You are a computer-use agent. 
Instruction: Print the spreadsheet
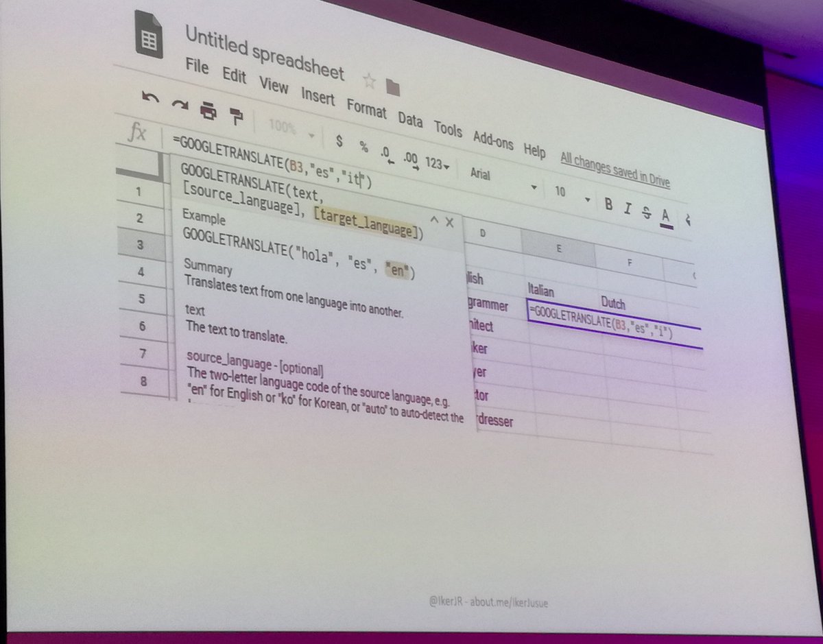(208, 110)
